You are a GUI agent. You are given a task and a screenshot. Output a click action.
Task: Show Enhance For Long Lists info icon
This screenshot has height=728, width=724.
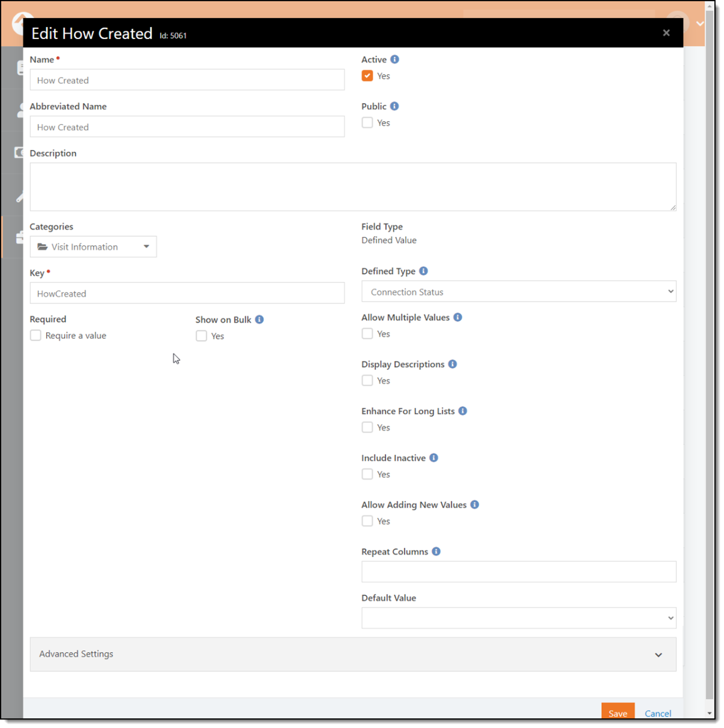(x=463, y=411)
